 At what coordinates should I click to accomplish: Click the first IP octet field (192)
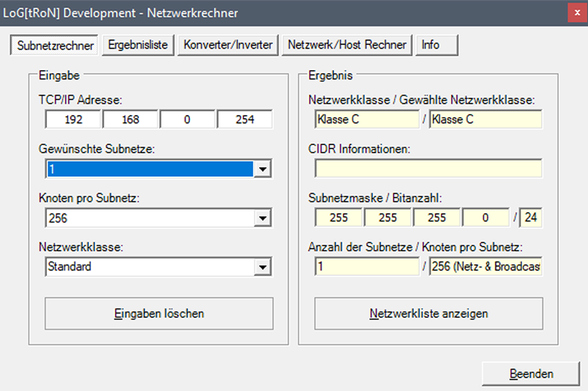[73, 120]
